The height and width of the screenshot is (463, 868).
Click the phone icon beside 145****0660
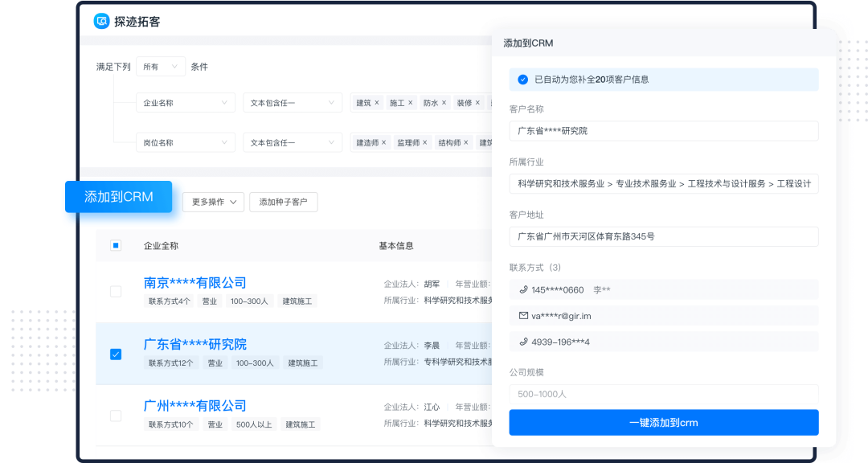click(522, 289)
